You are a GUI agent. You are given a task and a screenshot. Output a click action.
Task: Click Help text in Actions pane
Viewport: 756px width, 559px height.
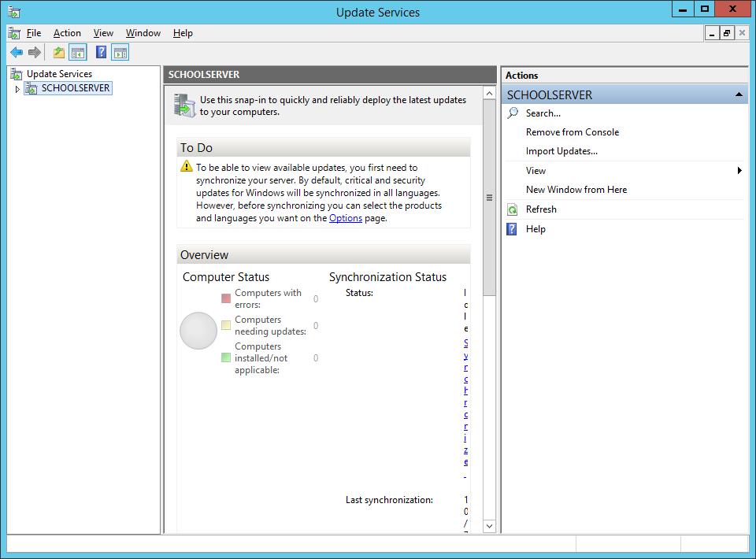coord(535,229)
